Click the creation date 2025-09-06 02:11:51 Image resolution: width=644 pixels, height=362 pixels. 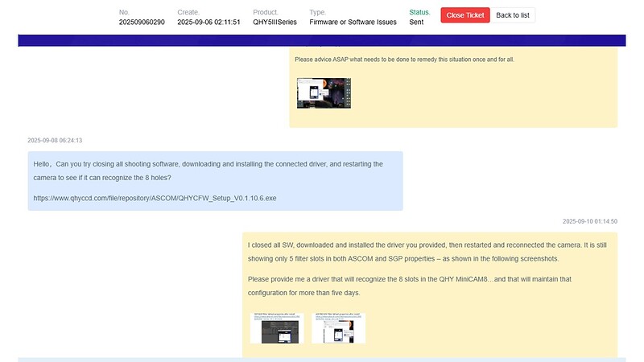coord(208,23)
